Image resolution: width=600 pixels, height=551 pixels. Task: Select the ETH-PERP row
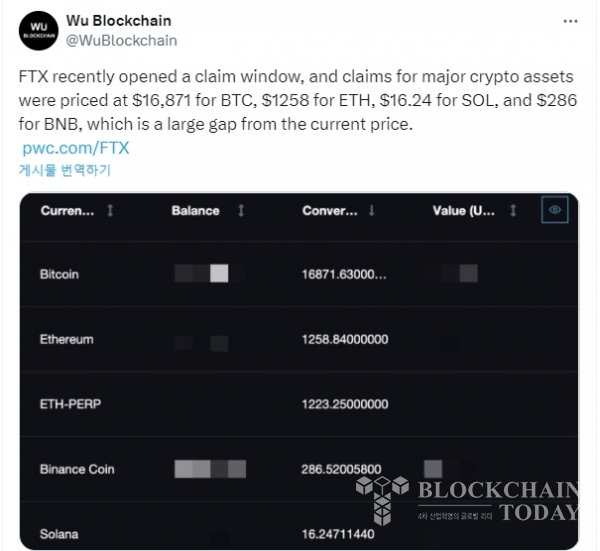tap(299, 404)
